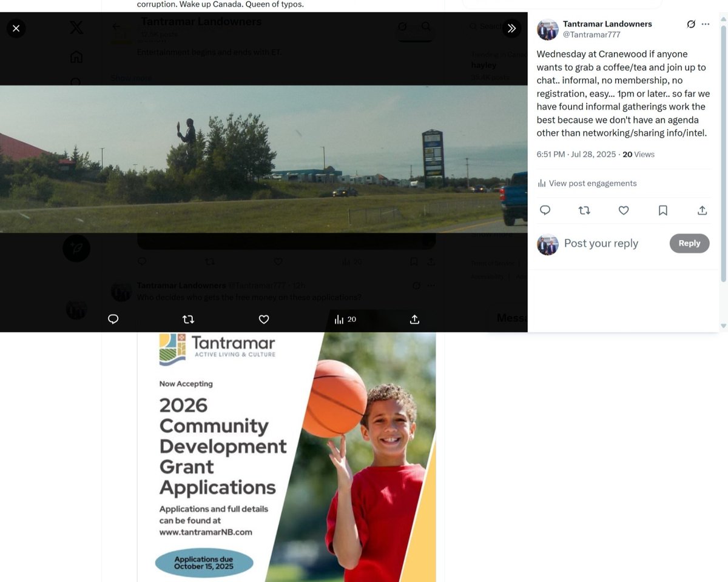Viewport: 728px width, 582px height.
Task: Open the Grok actions icon on the post
Action: pos(691,24)
